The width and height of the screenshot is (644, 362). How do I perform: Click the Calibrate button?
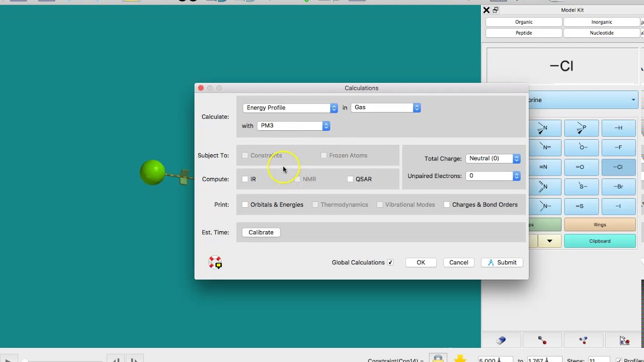pos(261,232)
